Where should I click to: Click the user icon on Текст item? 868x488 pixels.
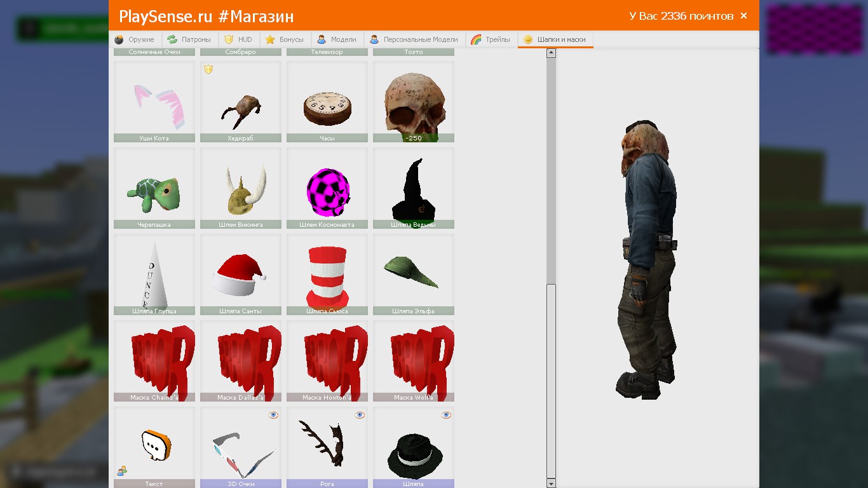[x=121, y=471]
